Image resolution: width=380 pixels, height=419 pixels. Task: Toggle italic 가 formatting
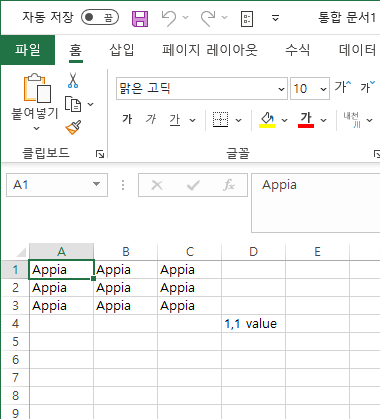tap(151, 119)
